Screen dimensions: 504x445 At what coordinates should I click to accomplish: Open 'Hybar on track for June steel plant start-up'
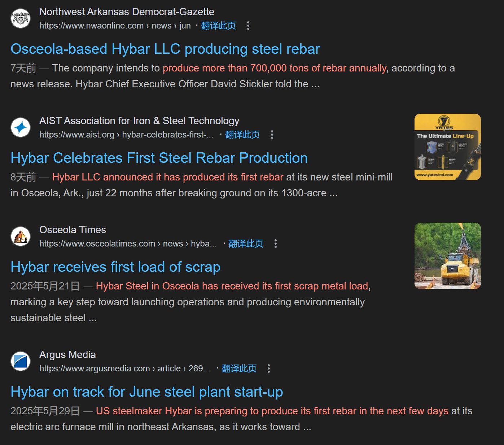click(x=147, y=392)
